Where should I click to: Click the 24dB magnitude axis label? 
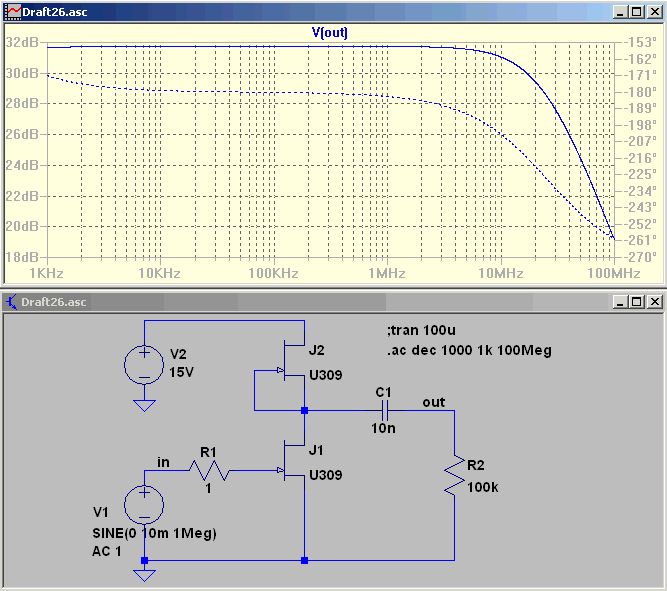22,165
